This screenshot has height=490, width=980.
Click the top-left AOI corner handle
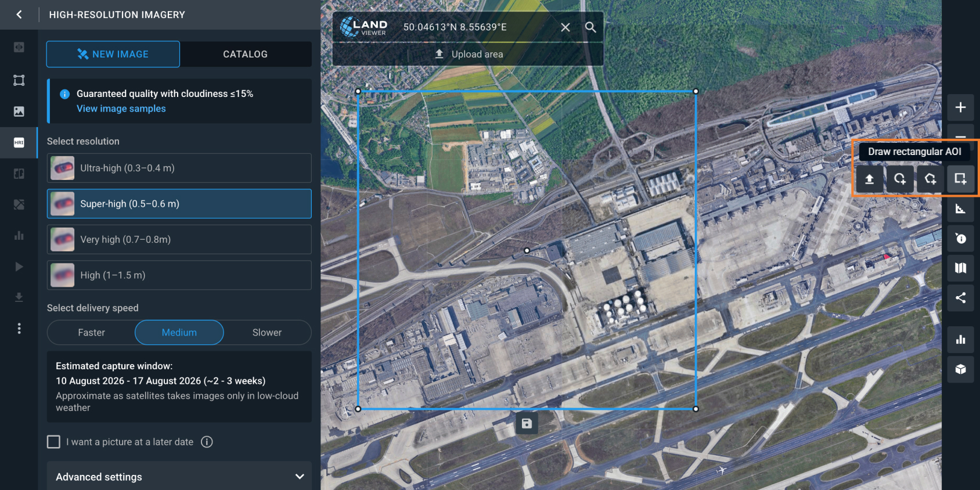coord(358,91)
